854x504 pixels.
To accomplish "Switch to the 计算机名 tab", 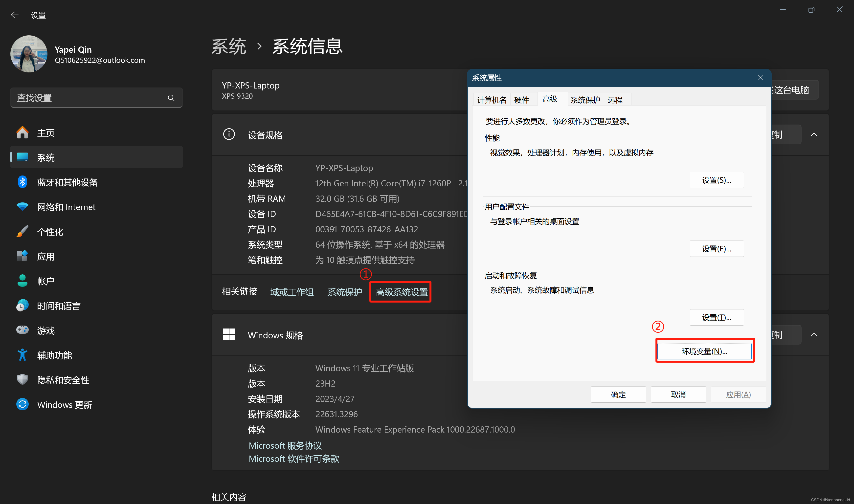I will point(492,100).
